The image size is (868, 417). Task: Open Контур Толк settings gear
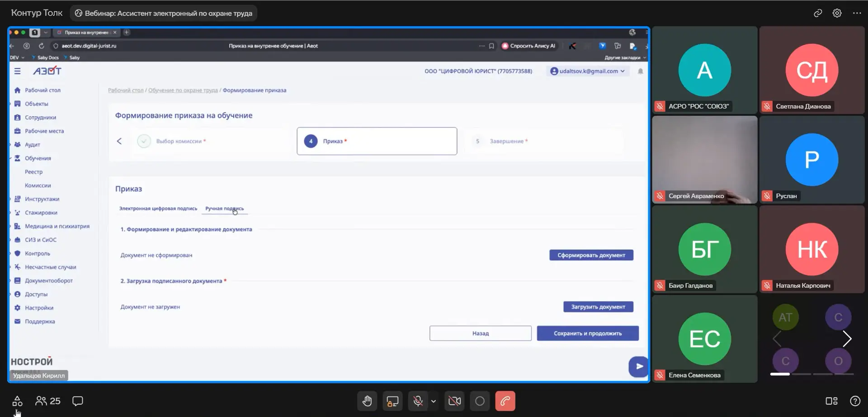click(837, 13)
